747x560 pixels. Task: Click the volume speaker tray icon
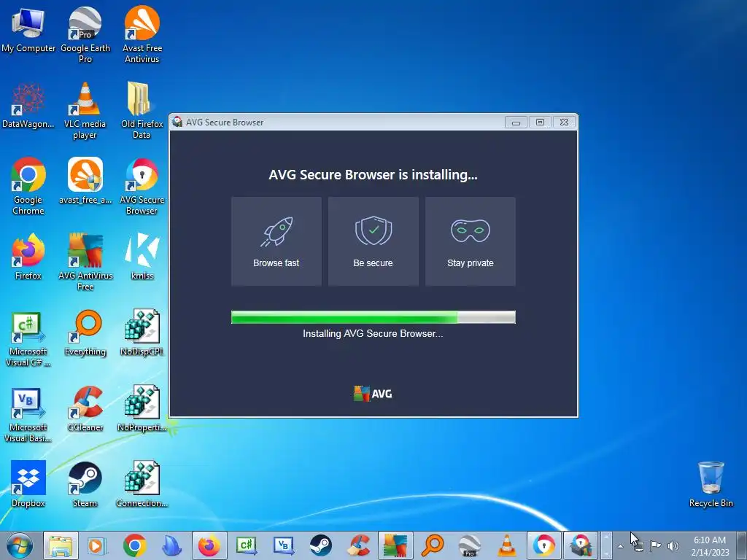[x=673, y=546]
